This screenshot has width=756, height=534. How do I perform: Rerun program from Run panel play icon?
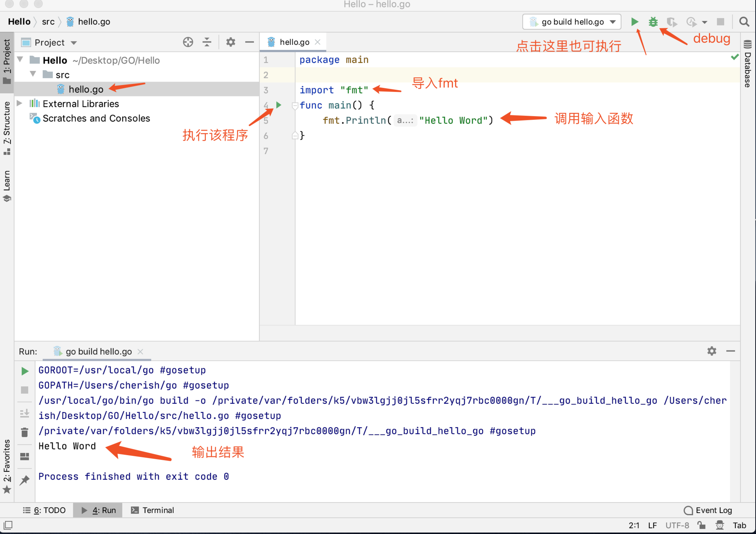click(25, 371)
